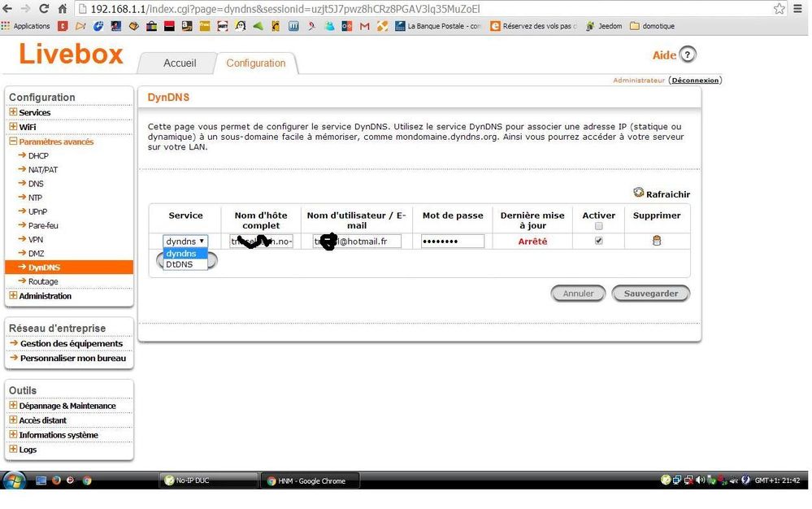
Task: Click the taskbar clock showing 21:42
Action: [777, 481]
